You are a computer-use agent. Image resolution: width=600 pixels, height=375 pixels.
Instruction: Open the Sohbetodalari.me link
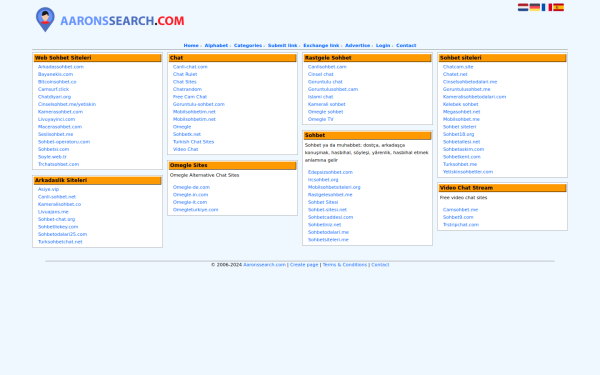pos(328,232)
